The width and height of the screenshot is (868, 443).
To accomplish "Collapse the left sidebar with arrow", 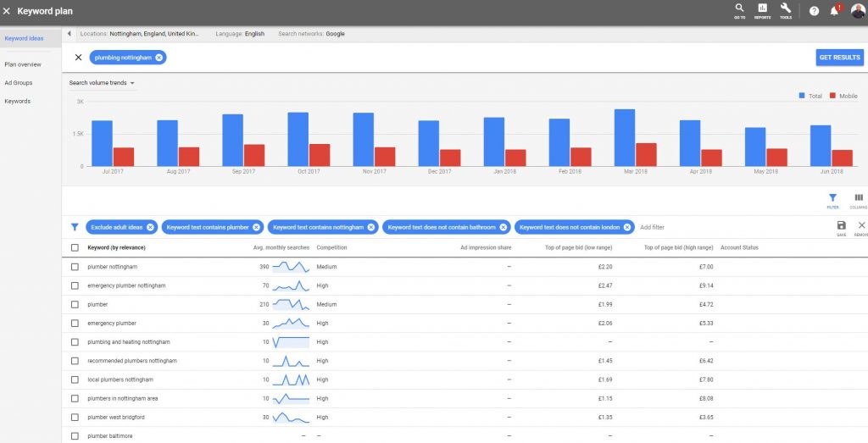I will pos(69,34).
